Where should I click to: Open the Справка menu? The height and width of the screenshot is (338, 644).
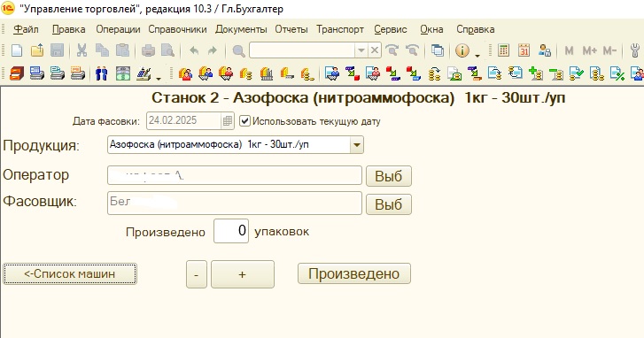[x=475, y=29]
